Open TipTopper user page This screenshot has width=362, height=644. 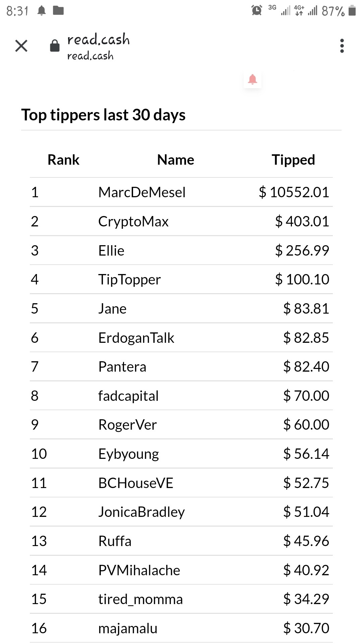[129, 280]
